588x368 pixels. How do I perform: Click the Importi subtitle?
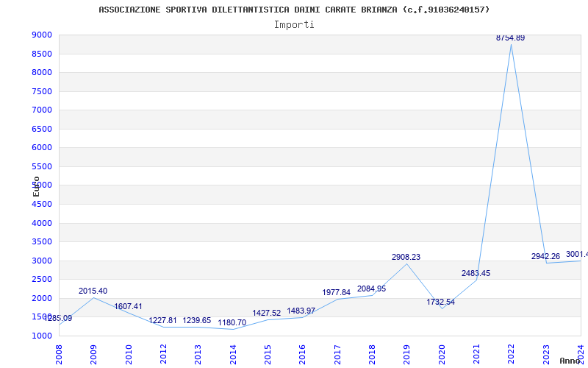[x=294, y=24]
